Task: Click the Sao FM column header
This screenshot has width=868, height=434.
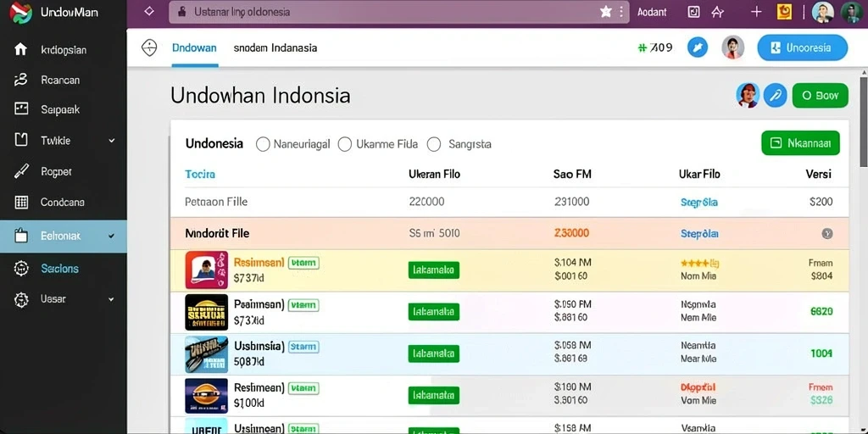Action: tap(572, 175)
